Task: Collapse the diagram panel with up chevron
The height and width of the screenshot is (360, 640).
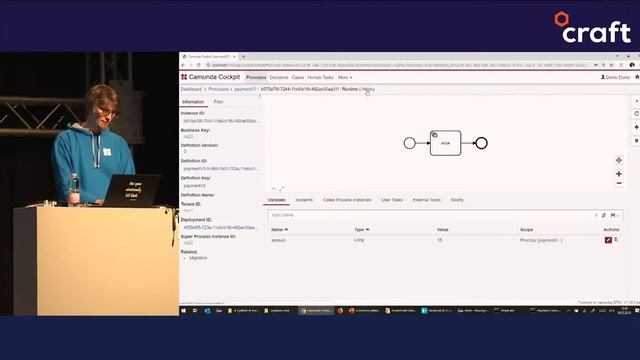Action: tap(274, 189)
